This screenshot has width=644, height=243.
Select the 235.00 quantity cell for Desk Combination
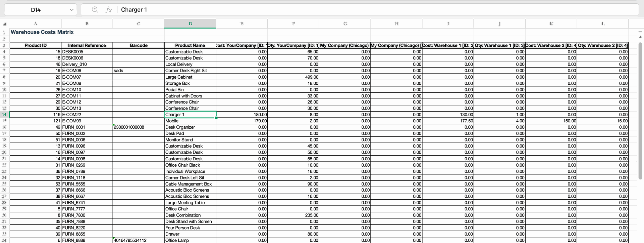[293, 215]
